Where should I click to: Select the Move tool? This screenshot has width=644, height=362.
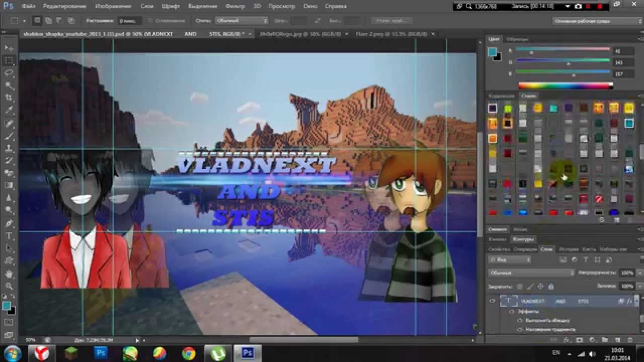point(9,48)
